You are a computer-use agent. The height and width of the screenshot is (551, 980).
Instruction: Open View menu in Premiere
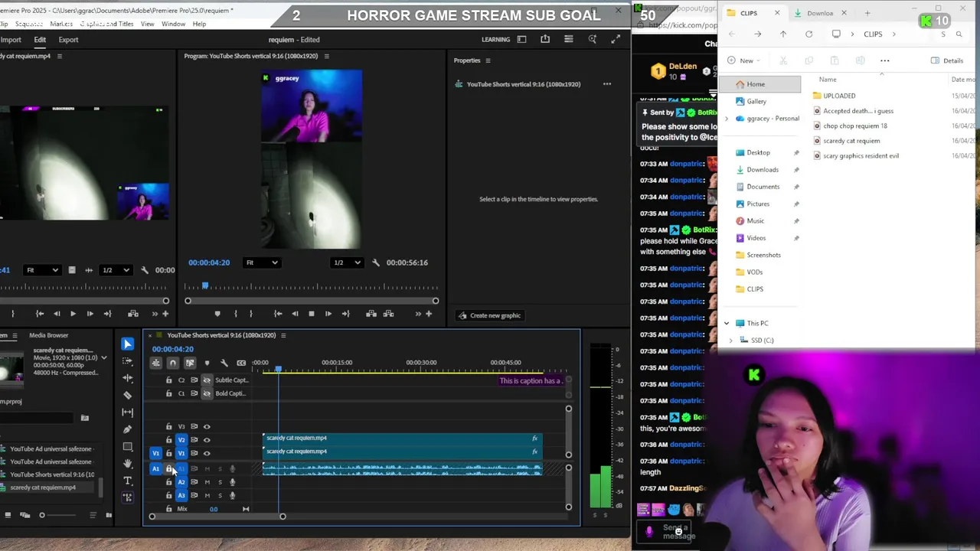147,24
